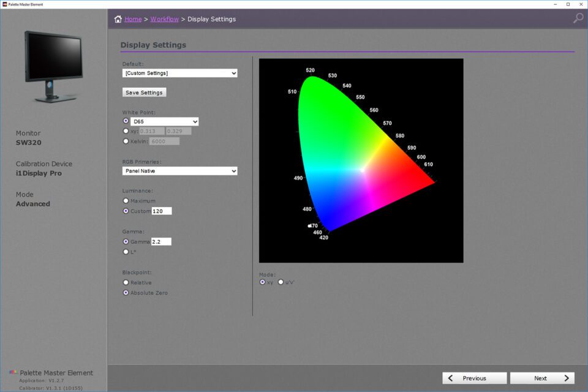This screenshot has width=588, height=392.
Task: Click the SW320 monitor image
Action: [54, 67]
